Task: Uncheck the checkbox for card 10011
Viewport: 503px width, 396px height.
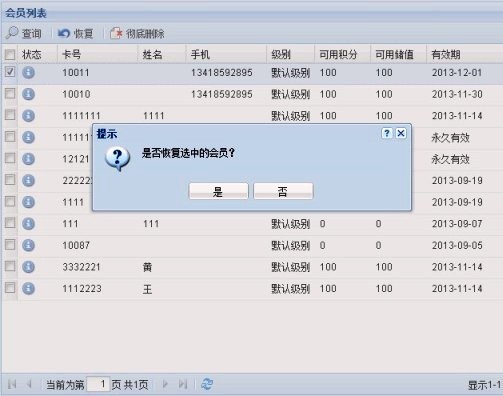Action: [10, 72]
